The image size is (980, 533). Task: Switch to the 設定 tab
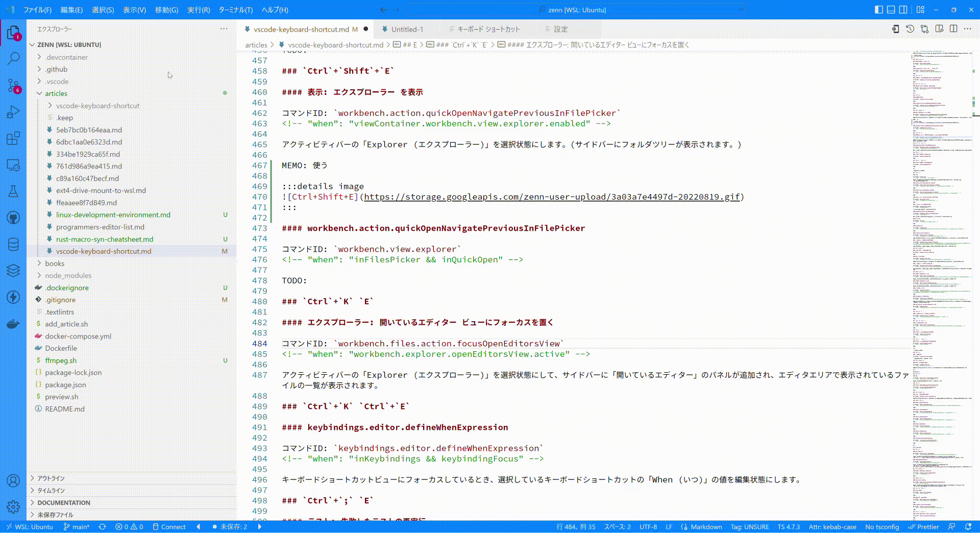tap(560, 29)
